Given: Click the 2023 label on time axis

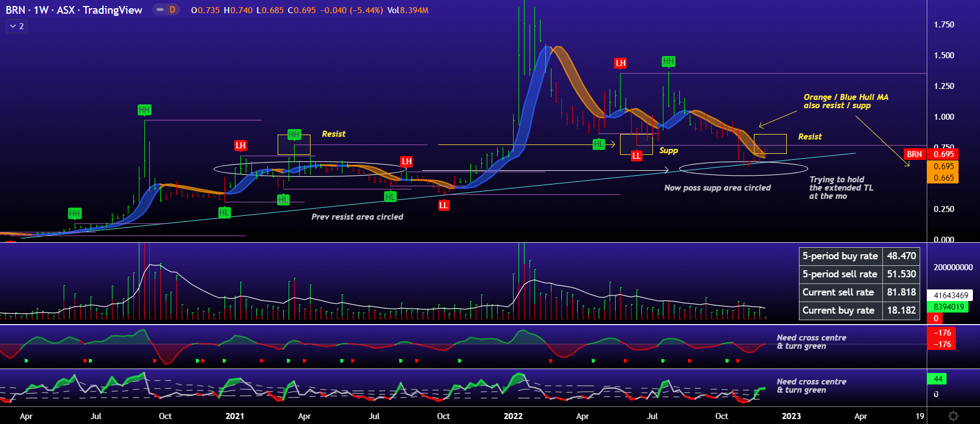Looking at the screenshot, I should 791,416.
